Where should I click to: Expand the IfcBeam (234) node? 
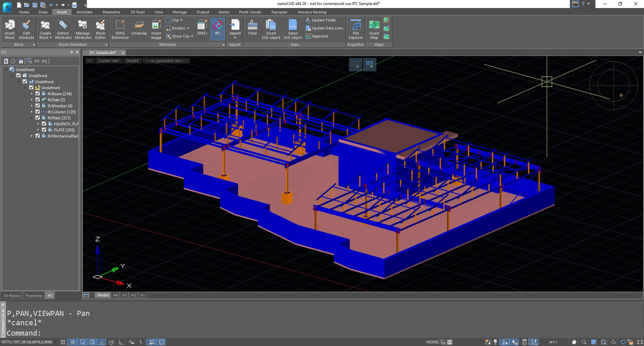[x=32, y=94]
